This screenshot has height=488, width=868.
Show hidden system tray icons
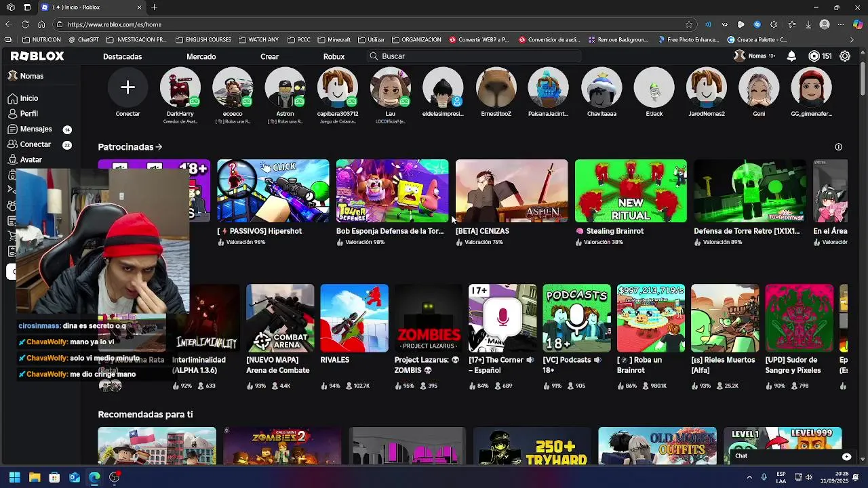[749, 477]
